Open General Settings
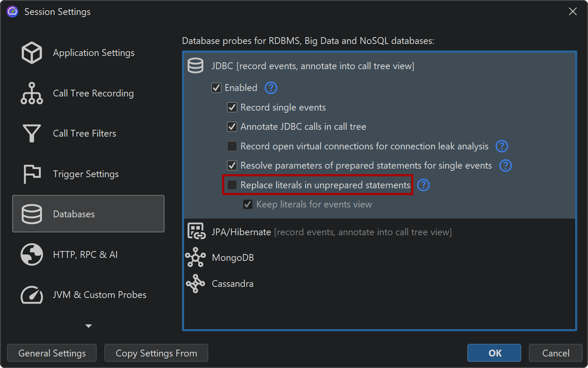This screenshot has height=368, width=588. (52, 353)
